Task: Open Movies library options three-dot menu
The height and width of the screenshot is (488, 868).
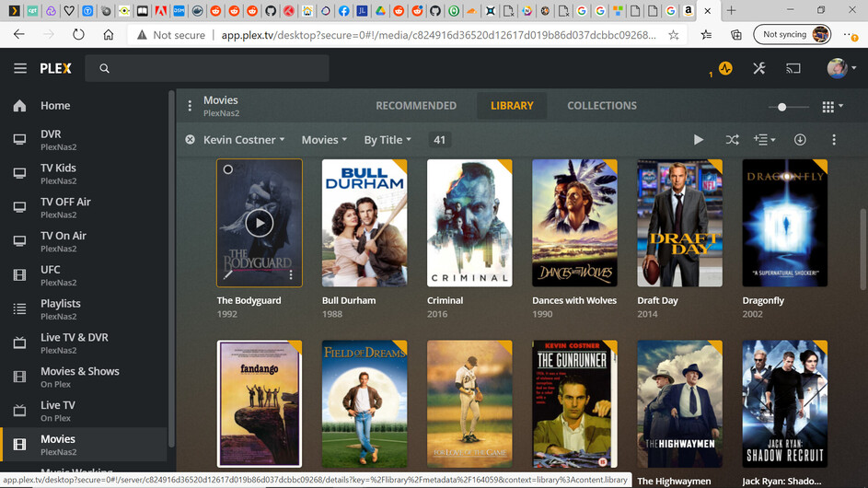Action: (190, 105)
